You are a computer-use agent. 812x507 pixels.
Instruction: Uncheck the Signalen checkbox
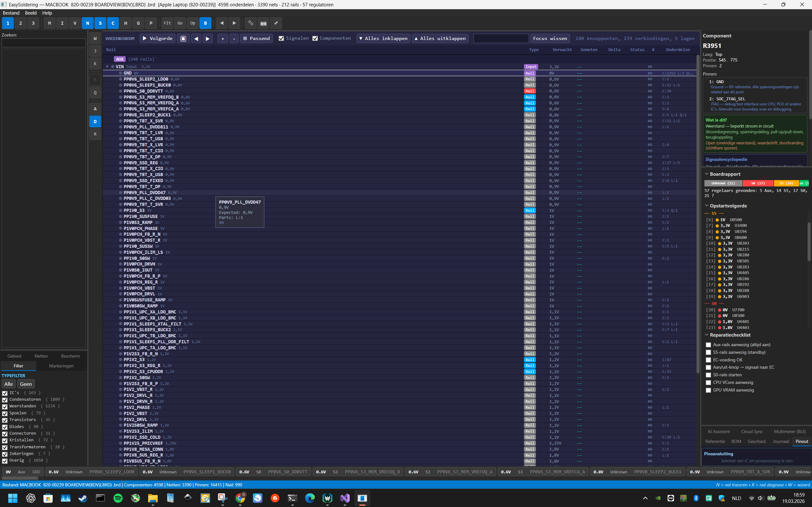(281, 39)
